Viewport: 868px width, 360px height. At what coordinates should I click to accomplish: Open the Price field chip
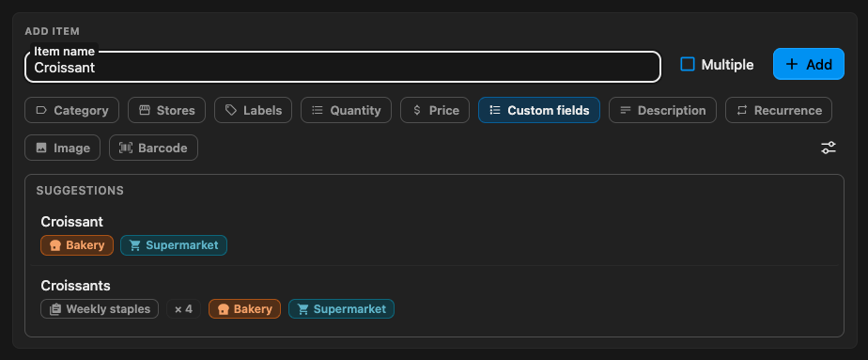coord(435,110)
